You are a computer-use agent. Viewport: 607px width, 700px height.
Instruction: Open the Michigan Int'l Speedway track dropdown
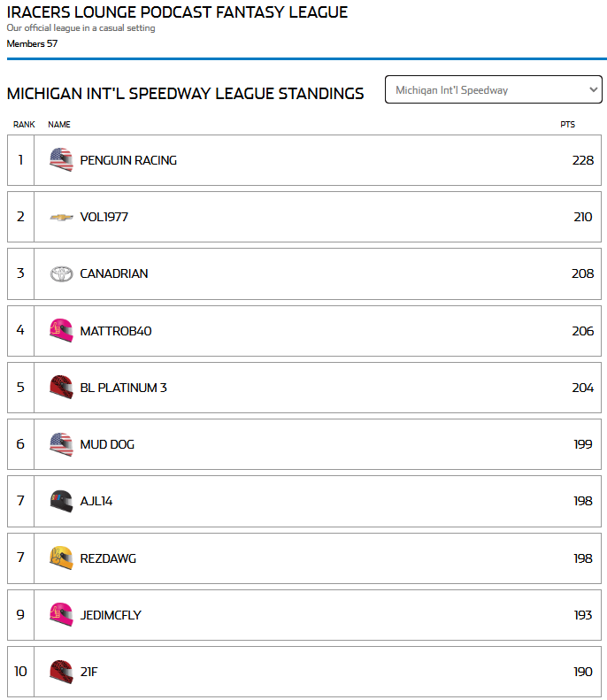tap(493, 89)
